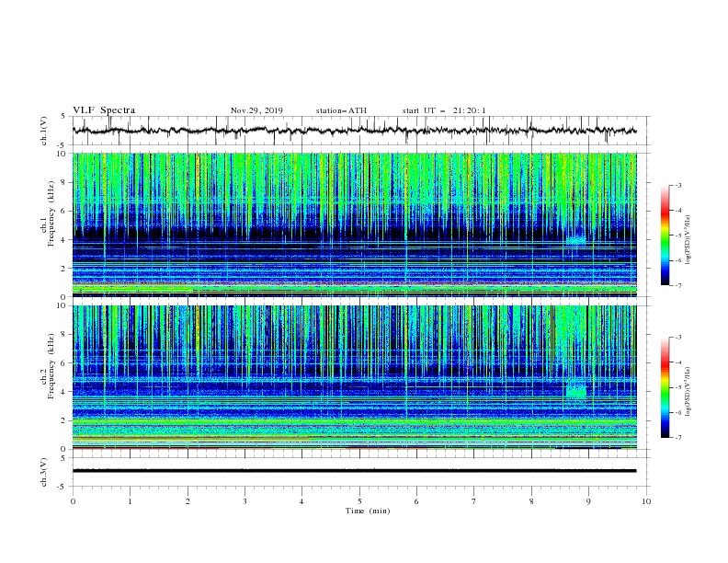The height and width of the screenshot is (563, 728).
Task: Click the ch.1 voltage waveform trace
Action: tap(354, 131)
